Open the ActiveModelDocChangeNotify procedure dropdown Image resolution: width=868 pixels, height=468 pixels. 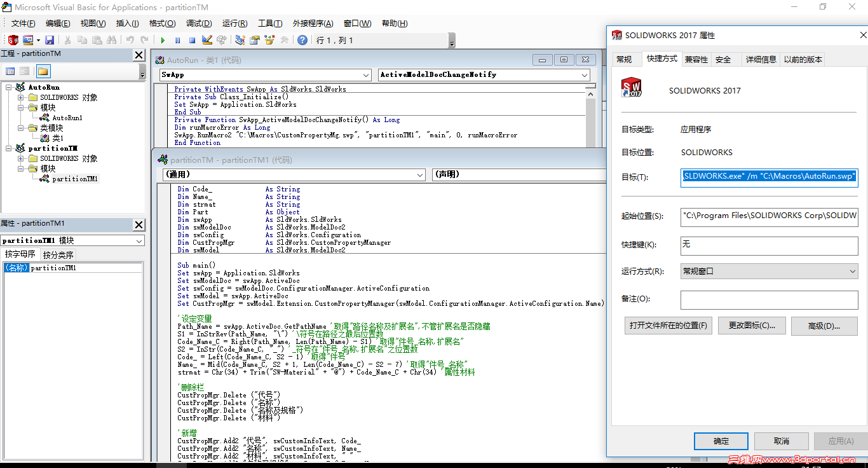pos(585,75)
